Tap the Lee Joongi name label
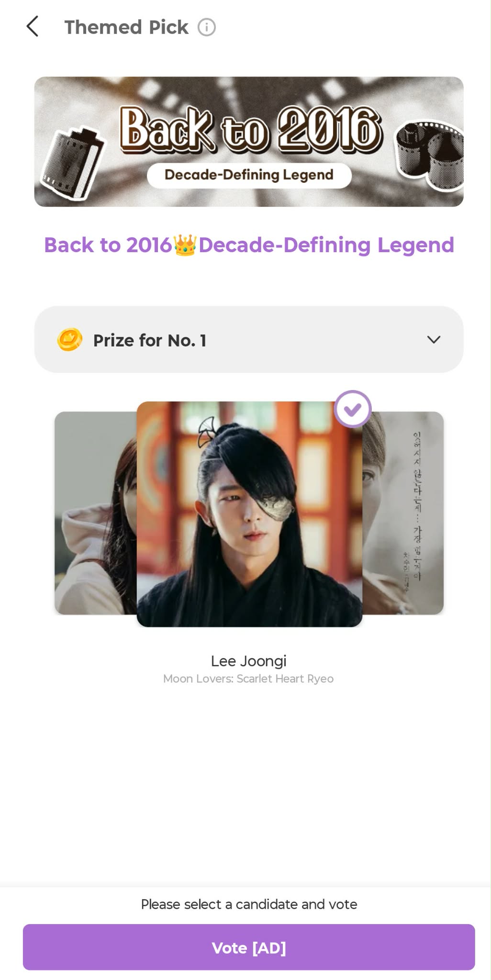Image resolution: width=491 pixels, height=980 pixels. 249,661
